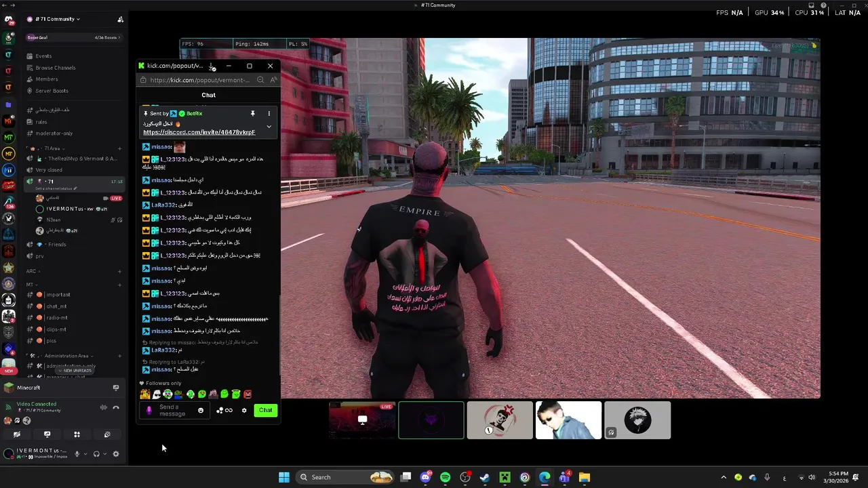Disconnect from voice call
This screenshot has width=868, height=488.
coord(116,407)
